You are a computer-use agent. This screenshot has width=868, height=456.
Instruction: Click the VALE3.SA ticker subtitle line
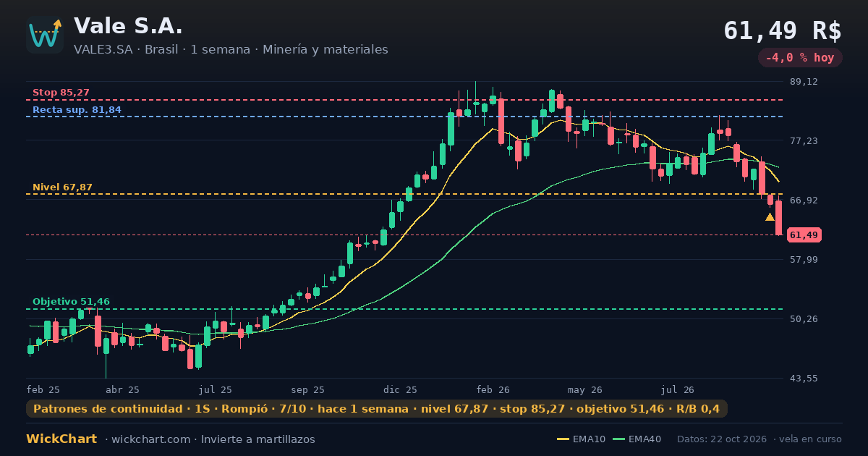(x=231, y=49)
